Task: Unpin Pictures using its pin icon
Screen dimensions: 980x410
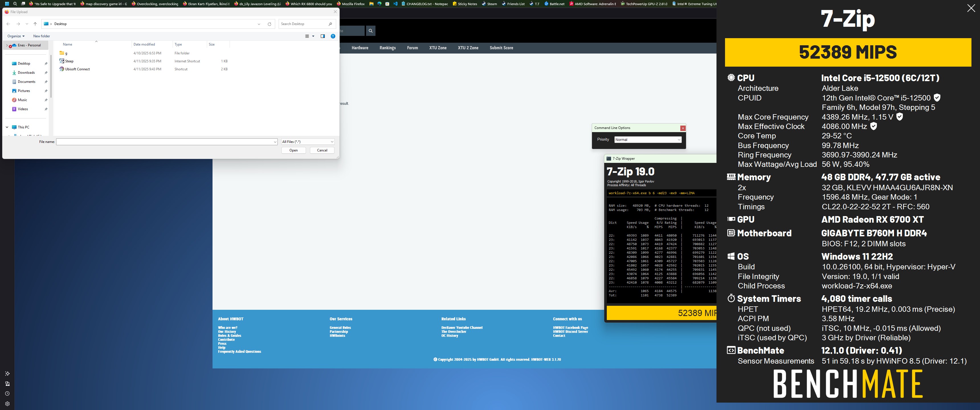Action: pyautogui.click(x=46, y=91)
